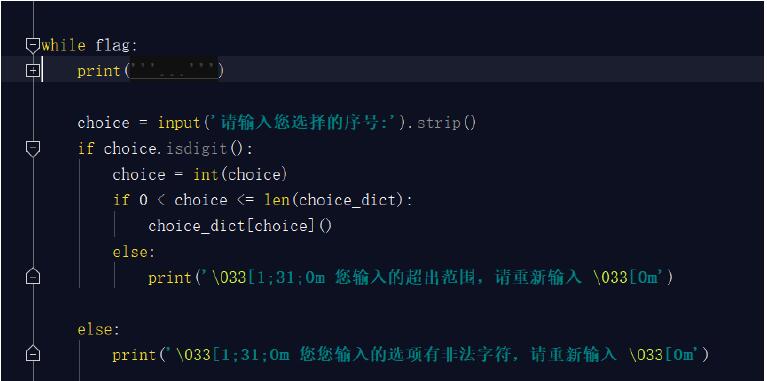Viewport: 767px width, 381px height.
Task: Click fold-end marker beside 非法字符 print line
Action: click(x=33, y=354)
